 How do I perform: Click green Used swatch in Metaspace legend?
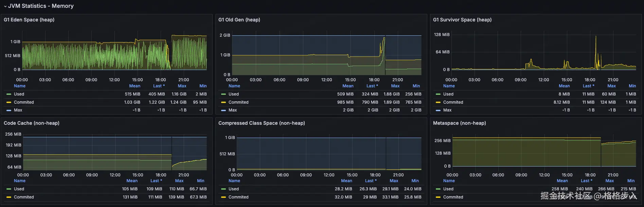438,189
